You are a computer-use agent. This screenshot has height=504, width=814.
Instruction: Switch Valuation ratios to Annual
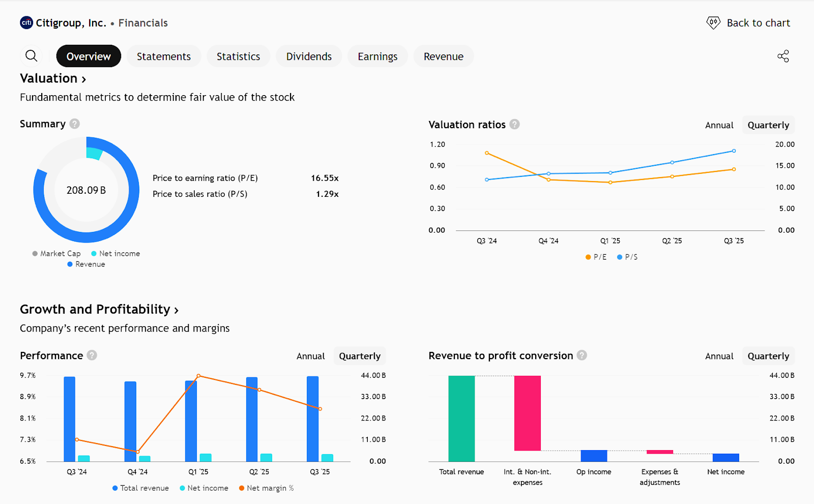click(719, 125)
